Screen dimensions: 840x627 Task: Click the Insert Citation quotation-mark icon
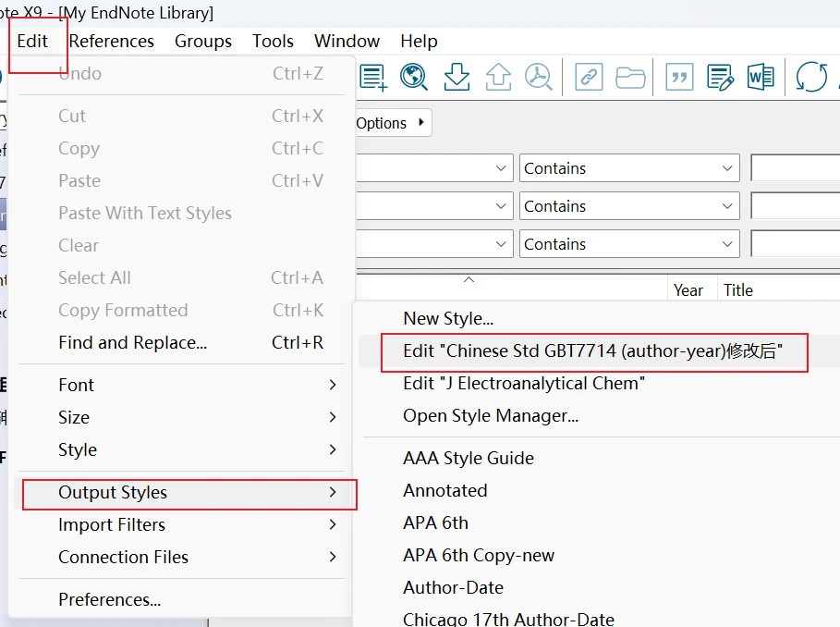pyautogui.click(x=679, y=77)
